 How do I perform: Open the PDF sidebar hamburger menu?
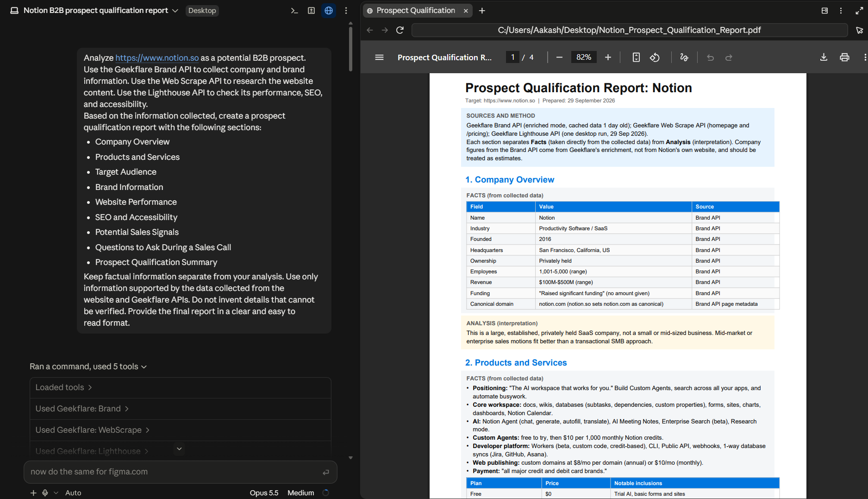tap(379, 57)
